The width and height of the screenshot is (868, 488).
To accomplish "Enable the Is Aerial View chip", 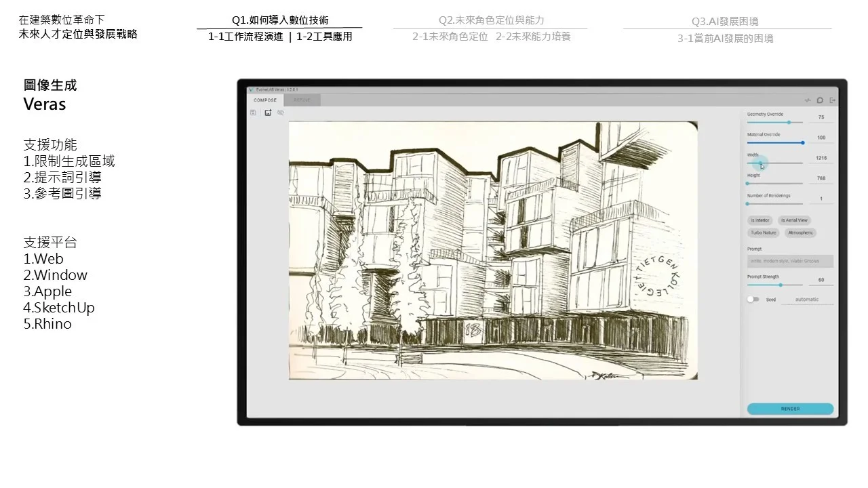I will tap(794, 220).
